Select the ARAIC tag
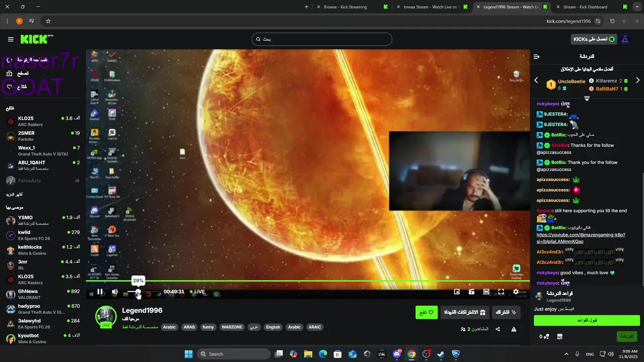The height and width of the screenshot is (362, 644). click(315, 327)
